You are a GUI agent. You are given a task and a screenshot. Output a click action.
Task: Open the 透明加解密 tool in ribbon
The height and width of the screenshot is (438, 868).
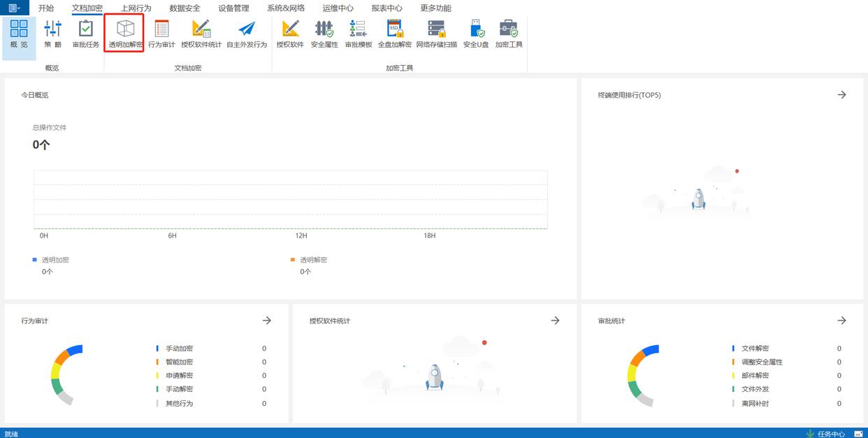click(x=125, y=34)
